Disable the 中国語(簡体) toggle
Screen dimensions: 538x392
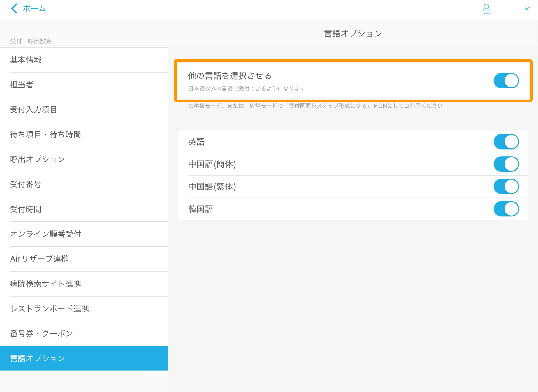pos(506,164)
